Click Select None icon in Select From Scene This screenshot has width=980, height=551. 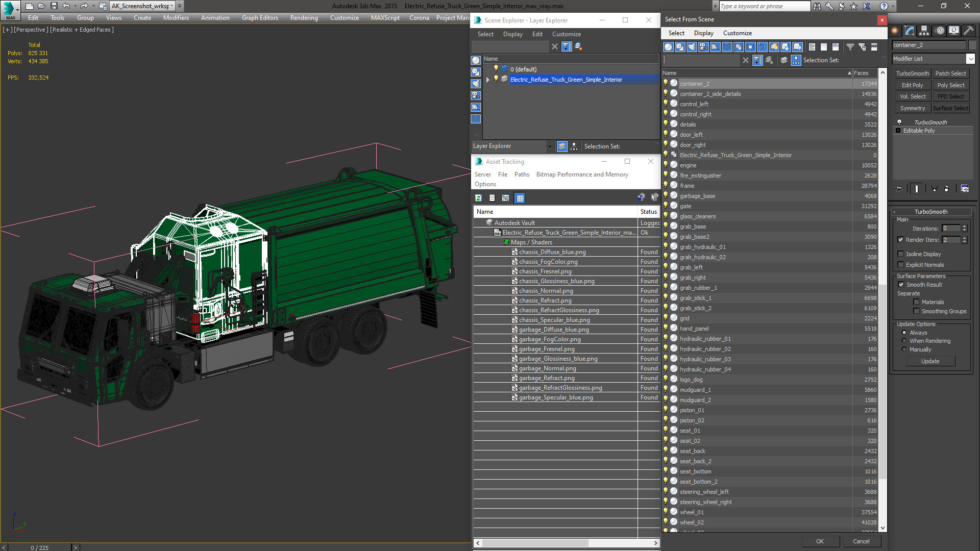point(823,47)
